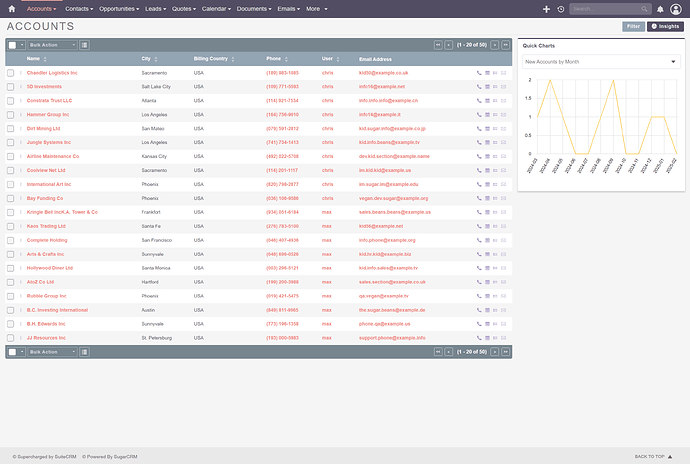Open the Opportunities menu
Viewport: 690px width, 464px height.
coord(119,9)
